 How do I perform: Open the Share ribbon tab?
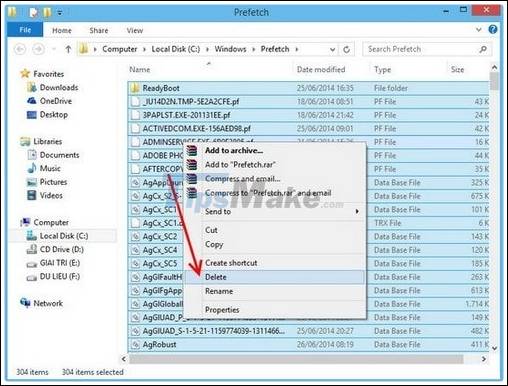(99, 30)
